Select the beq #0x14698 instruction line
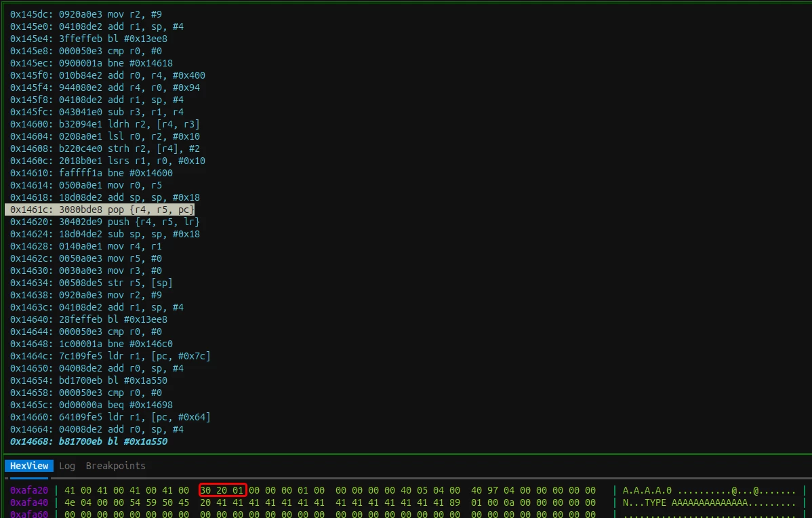 click(x=92, y=405)
